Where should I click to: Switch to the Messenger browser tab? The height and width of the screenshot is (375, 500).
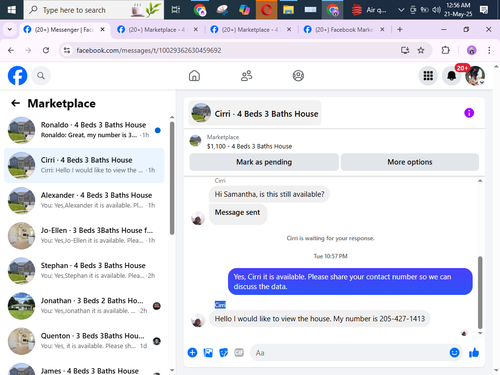pos(64,30)
